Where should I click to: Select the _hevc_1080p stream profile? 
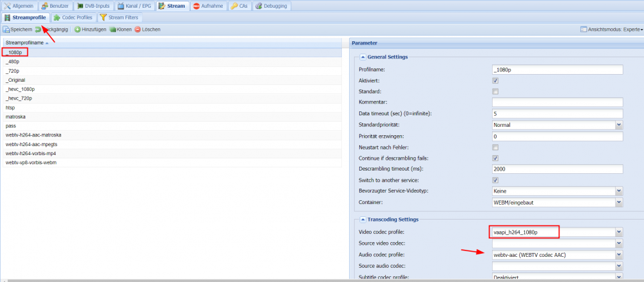click(x=172, y=89)
